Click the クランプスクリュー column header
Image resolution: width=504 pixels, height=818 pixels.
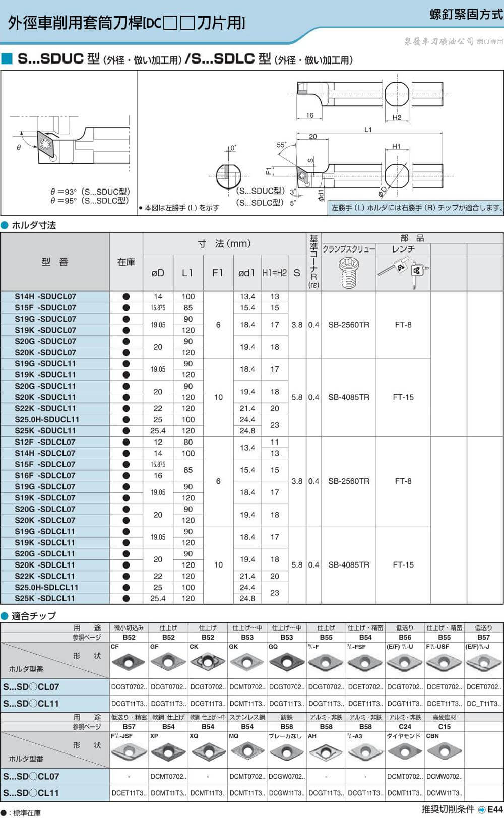pos(349,249)
